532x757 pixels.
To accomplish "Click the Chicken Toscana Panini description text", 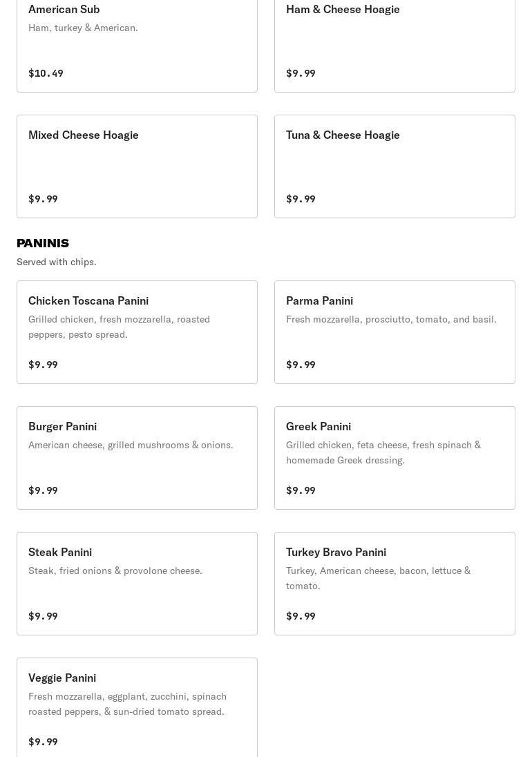I will 120,327.
